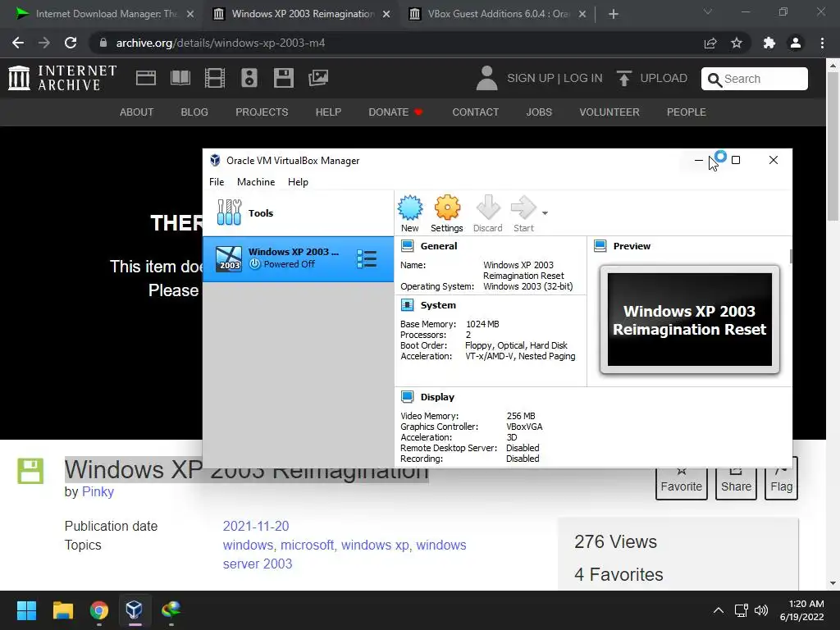Open a new Chrome tab
This screenshot has width=840, height=630.
point(614,15)
